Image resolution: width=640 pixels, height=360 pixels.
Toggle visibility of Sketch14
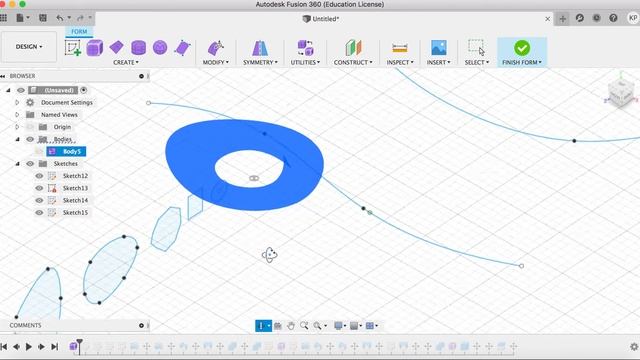(39, 200)
